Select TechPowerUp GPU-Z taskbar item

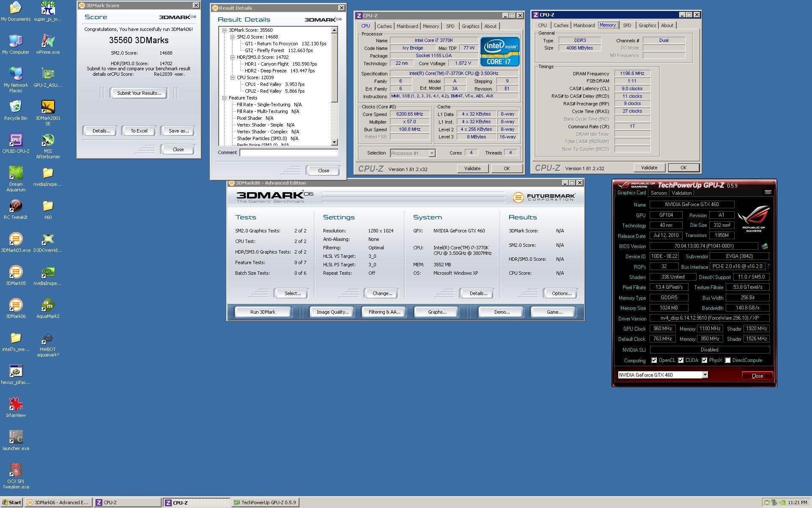tap(266, 502)
